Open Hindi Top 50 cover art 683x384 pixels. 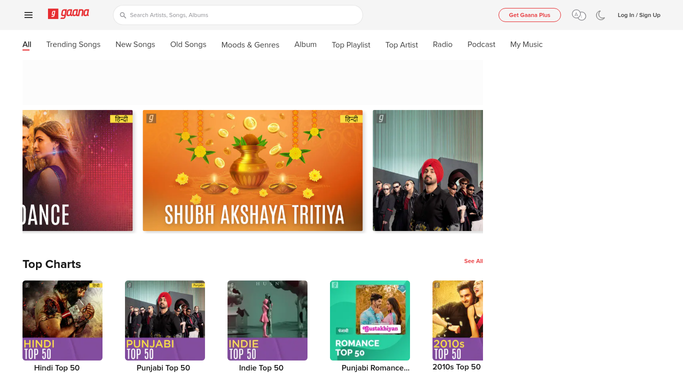(63, 320)
